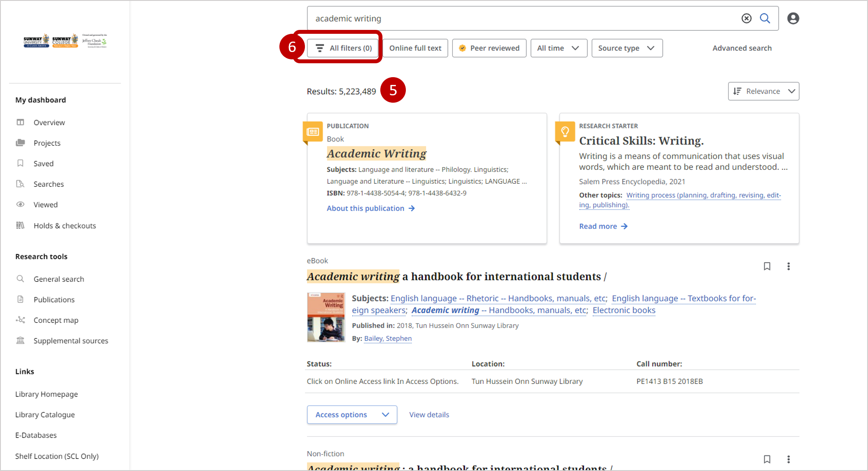The height and width of the screenshot is (471, 868).
Task: Open the All filters panel
Action: (x=343, y=48)
